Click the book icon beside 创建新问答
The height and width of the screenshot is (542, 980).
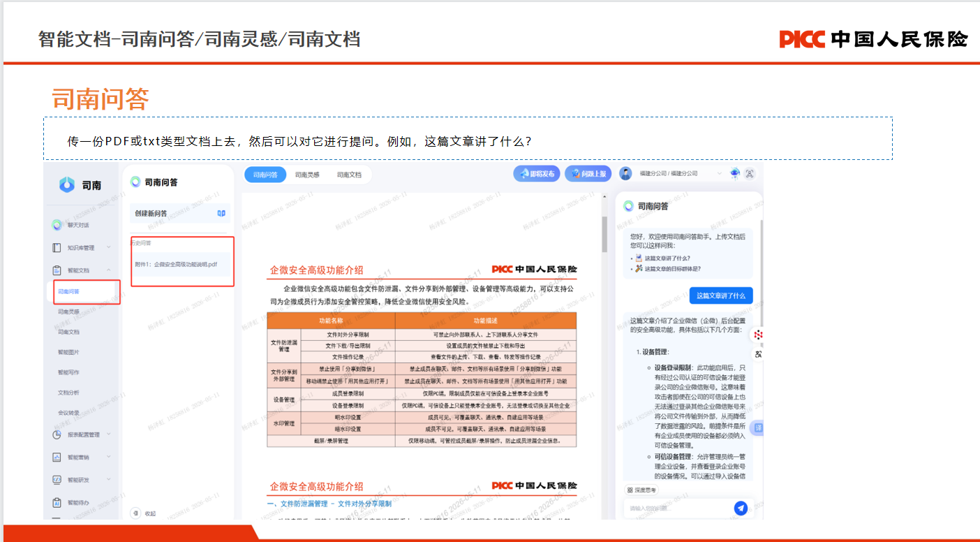[x=221, y=213]
